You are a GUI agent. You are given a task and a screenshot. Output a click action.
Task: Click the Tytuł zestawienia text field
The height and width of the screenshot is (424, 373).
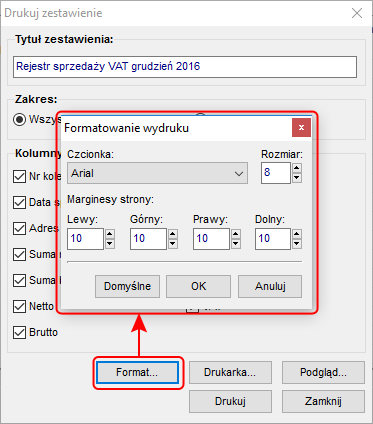(185, 67)
